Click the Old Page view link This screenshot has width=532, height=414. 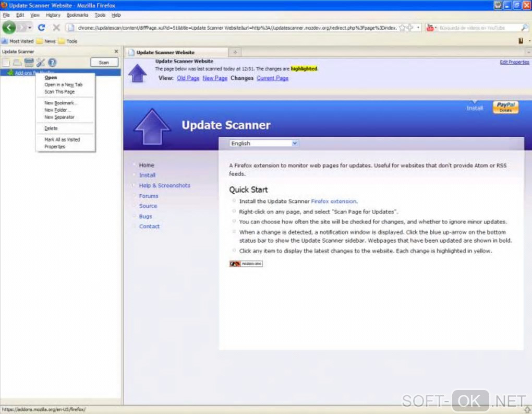tap(188, 78)
